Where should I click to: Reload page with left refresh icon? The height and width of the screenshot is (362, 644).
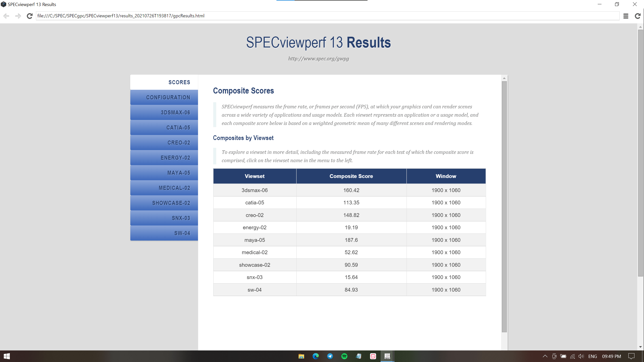30,16
